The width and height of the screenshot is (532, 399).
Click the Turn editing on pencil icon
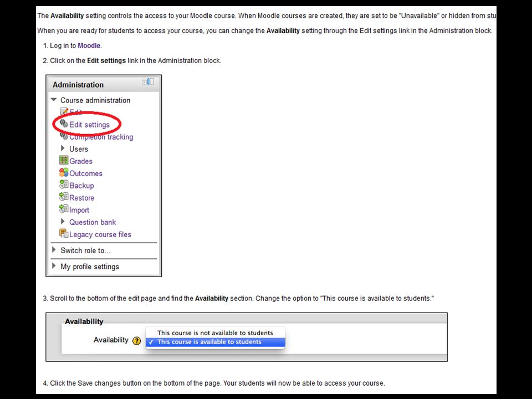click(64, 111)
